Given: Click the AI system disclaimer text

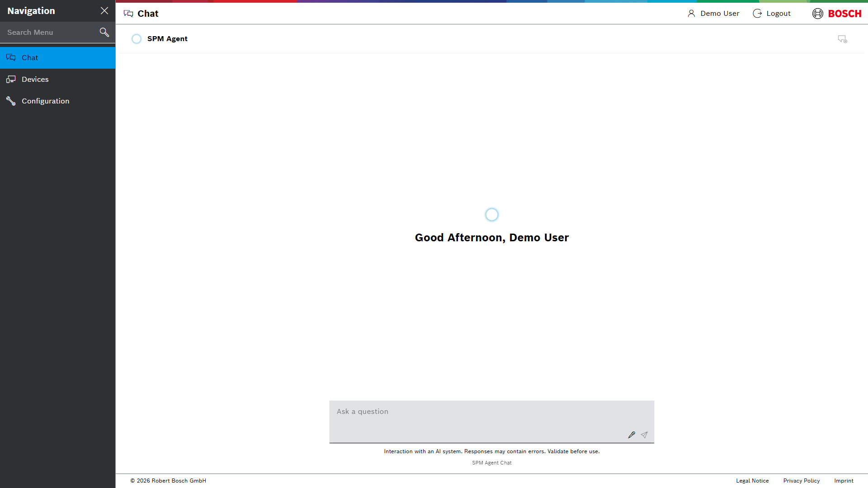Looking at the screenshot, I should point(492,451).
